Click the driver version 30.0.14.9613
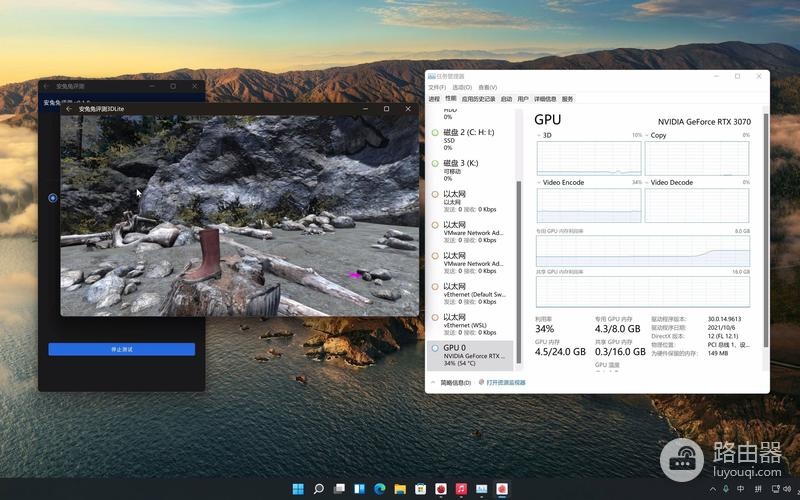800x500 pixels. pos(724,319)
